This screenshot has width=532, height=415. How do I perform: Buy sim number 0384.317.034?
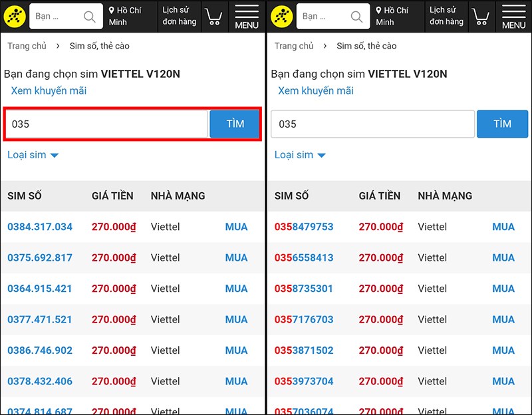(x=236, y=227)
